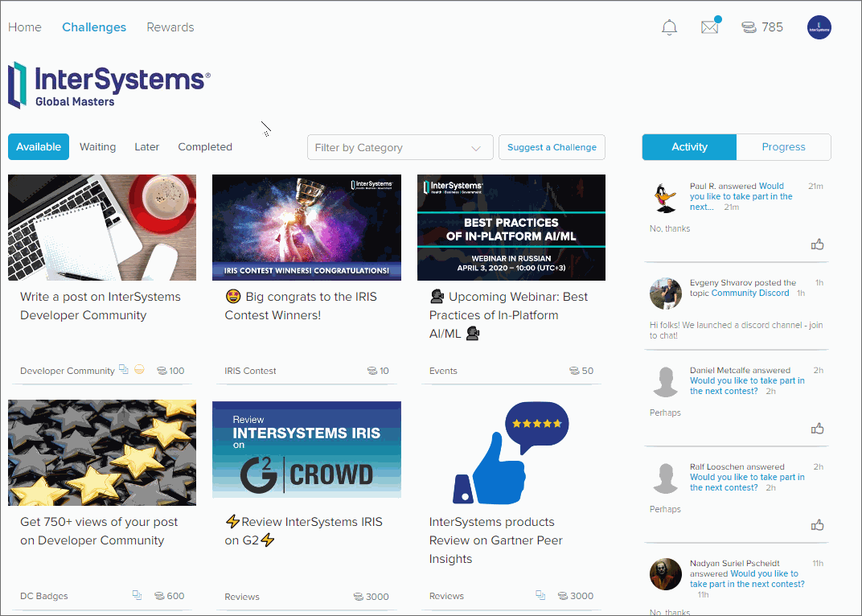
Task: Open the Review InterSystems IRIS G2 thumbnail
Action: pyautogui.click(x=306, y=450)
